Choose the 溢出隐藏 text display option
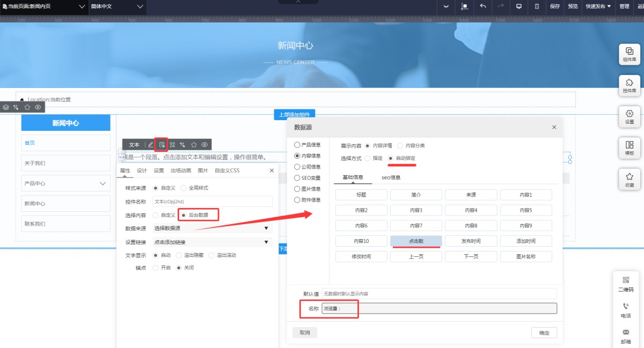Screen dimensions: 644x348 point(179,255)
